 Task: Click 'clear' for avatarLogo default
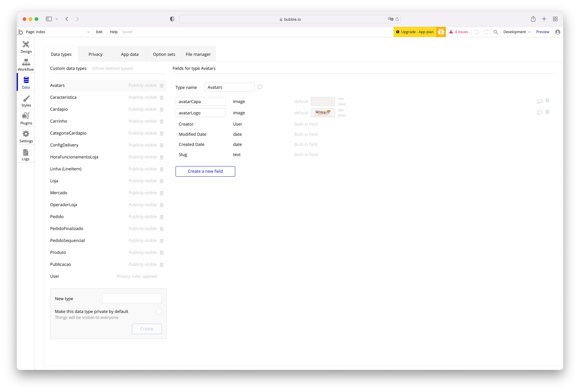point(342,115)
